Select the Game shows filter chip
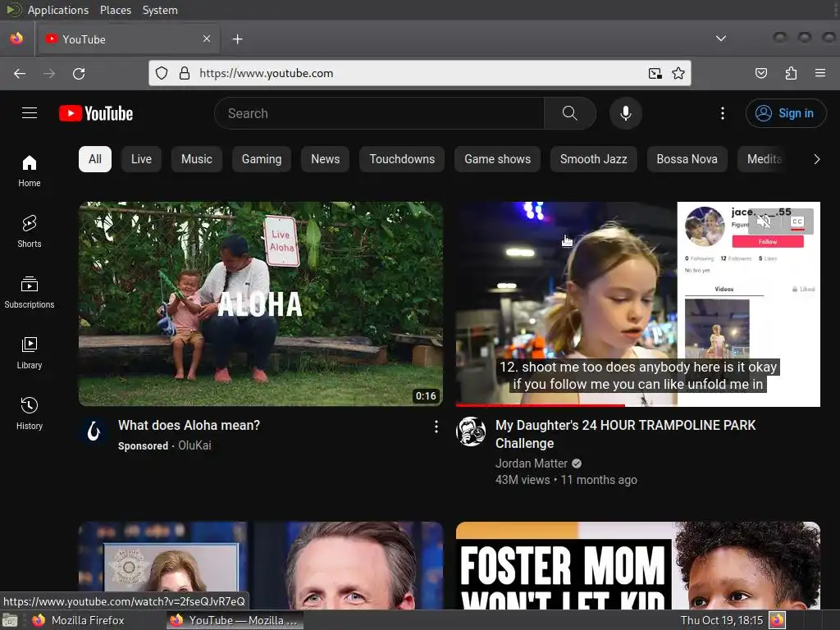The width and height of the screenshot is (840, 630). pyautogui.click(x=497, y=159)
